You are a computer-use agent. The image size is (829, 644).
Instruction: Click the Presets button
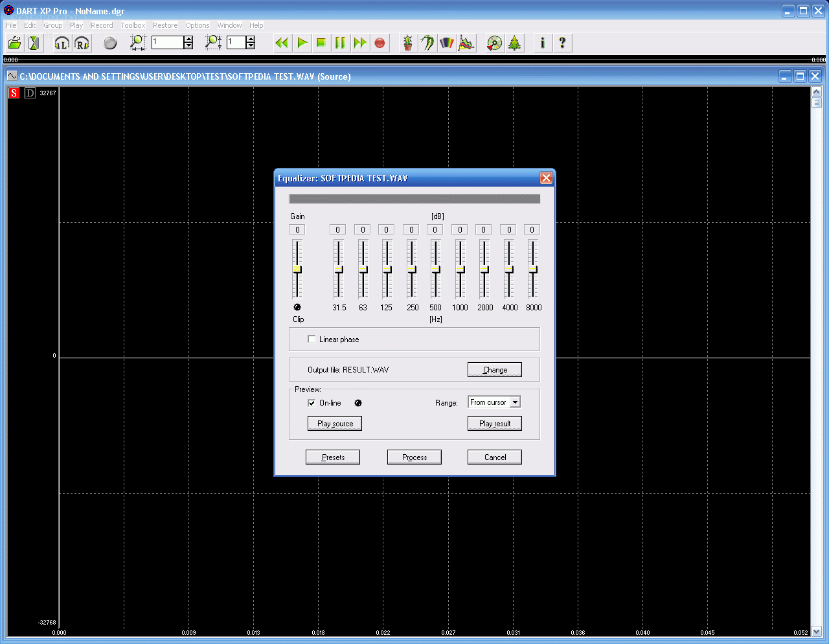click(x=333, y=457)
